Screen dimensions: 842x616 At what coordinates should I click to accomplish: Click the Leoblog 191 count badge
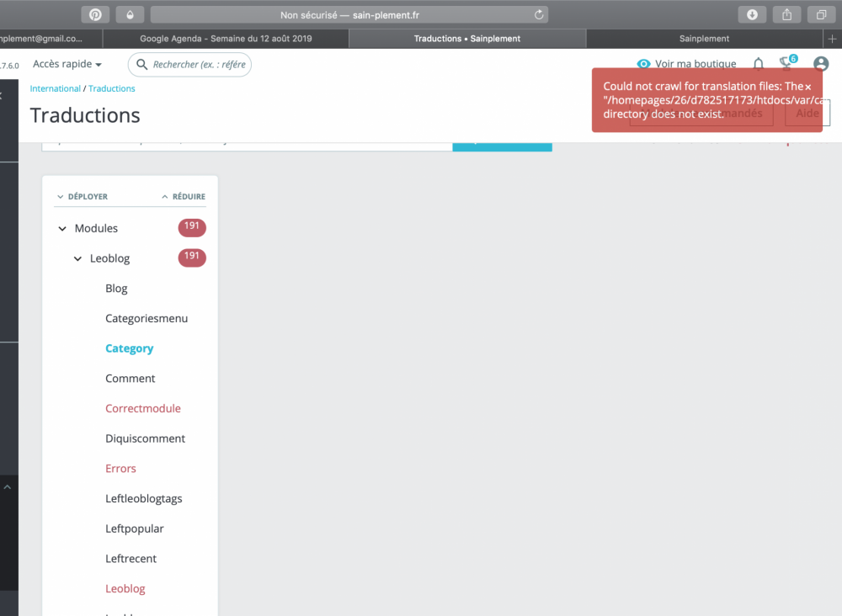(192, 257)
